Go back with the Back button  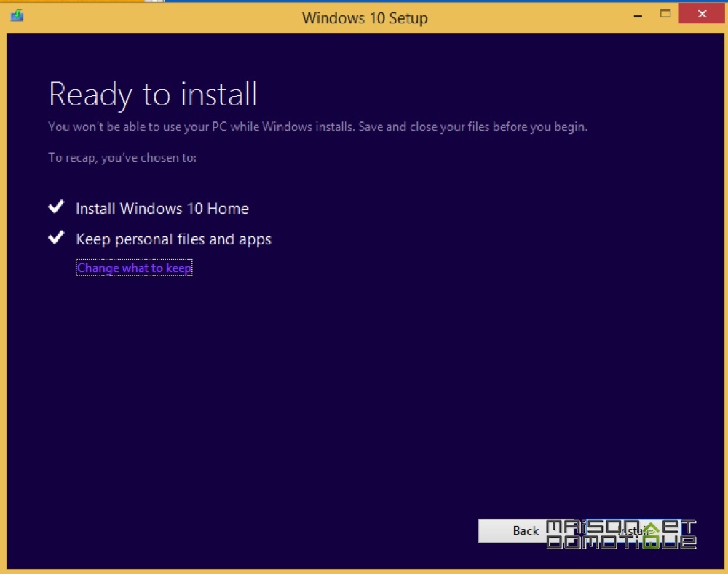[526, 530]
